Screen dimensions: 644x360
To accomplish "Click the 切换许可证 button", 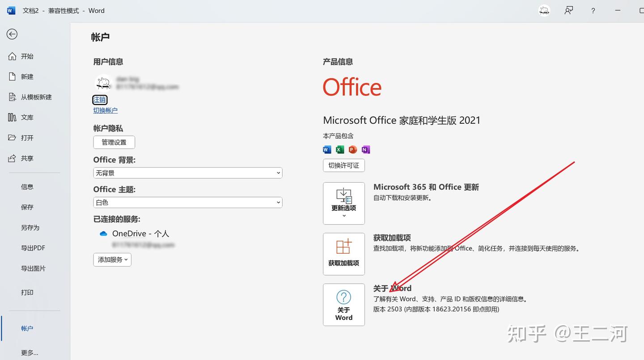I will 344,165.
